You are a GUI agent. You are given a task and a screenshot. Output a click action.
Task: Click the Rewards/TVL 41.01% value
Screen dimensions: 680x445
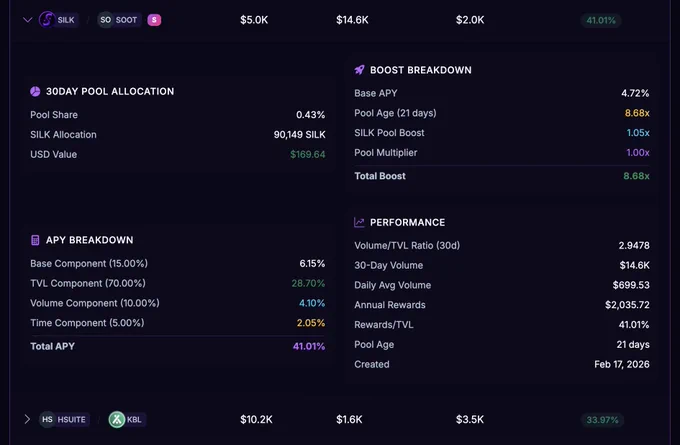[x=634, y=325]
